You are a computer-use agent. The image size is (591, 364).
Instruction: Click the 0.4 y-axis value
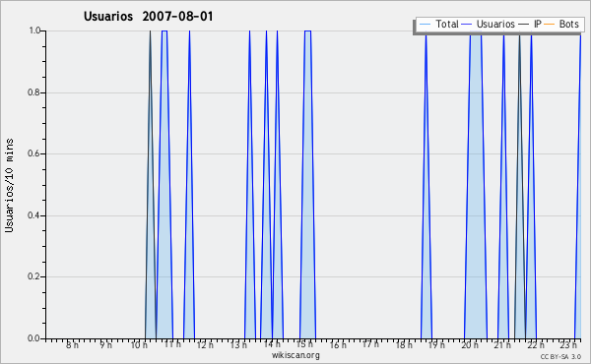[34, 215]
